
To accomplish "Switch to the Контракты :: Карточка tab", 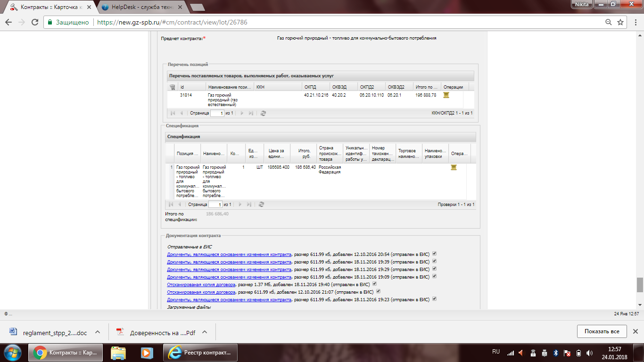I will point(50,8).
